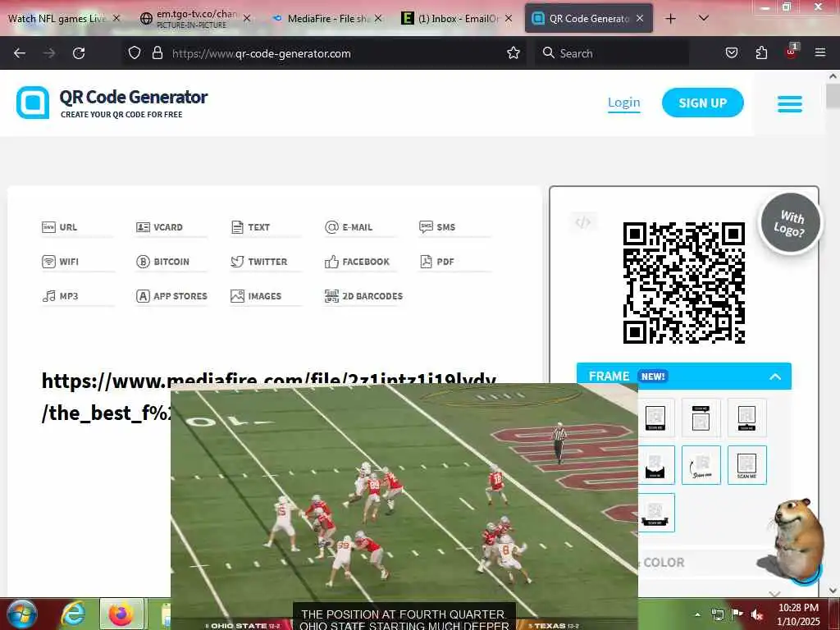Screen dimensions: 840x630
Task: Click the page vertical scrollbar thumb
Action: click(x=833, y=97)
